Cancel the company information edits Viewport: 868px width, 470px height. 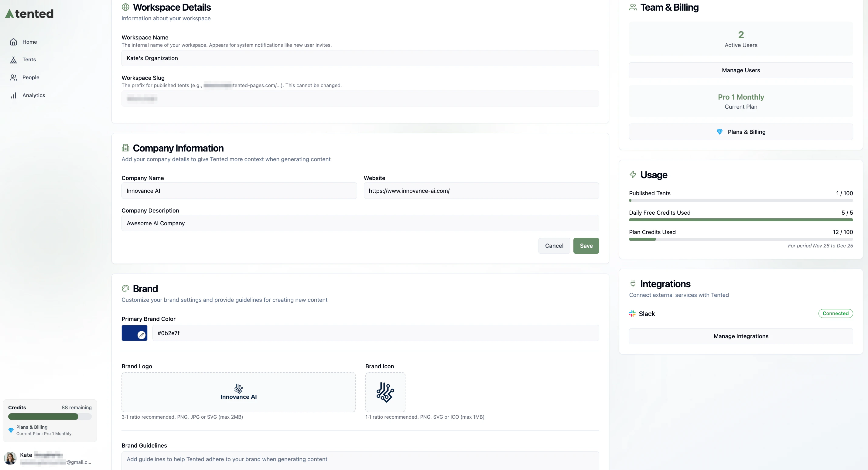(554, 246)
